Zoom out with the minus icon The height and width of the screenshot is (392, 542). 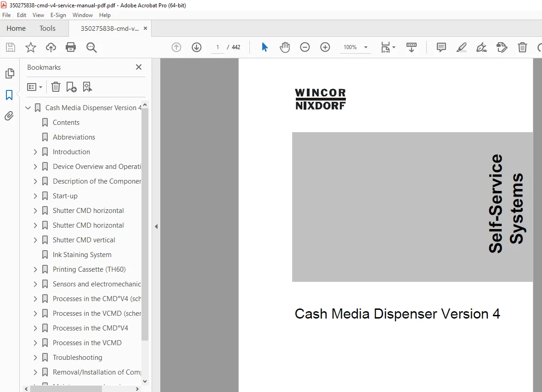click(x=305, y=47)
